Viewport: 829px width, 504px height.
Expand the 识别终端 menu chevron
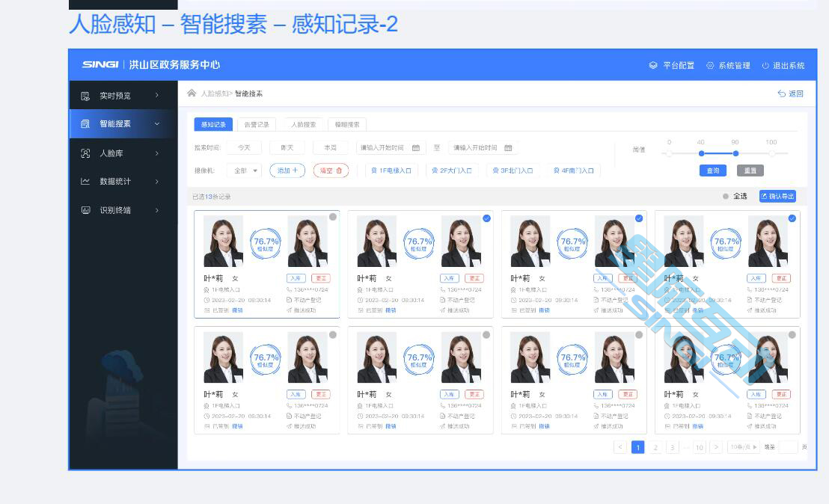(157, 209)
